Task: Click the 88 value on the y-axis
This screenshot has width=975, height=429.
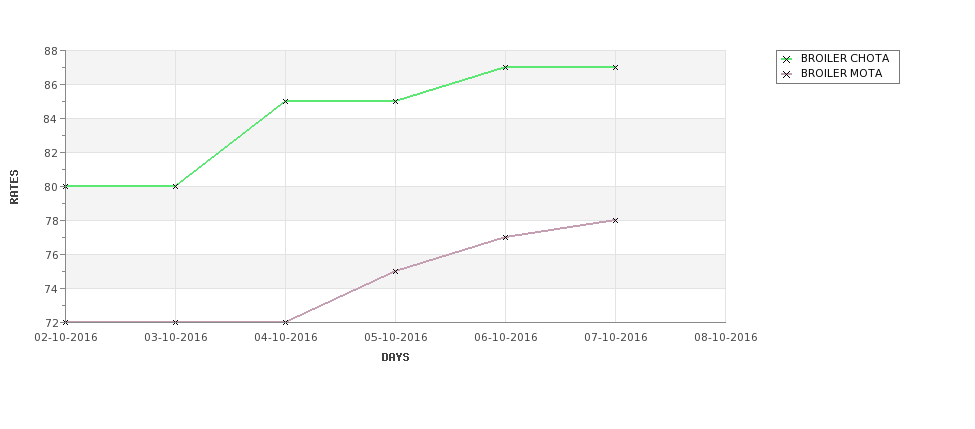Action: coord(51,51)
